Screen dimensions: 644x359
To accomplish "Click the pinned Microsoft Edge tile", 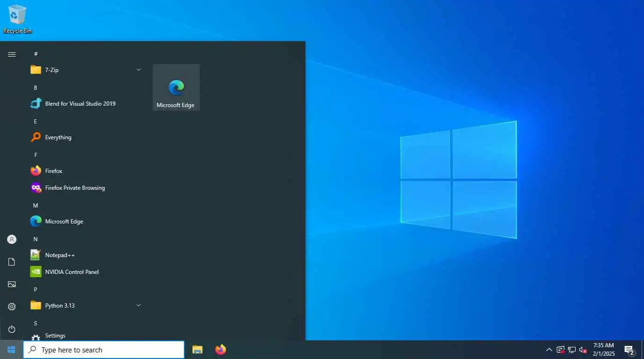I will pyautogui.click(x=176, y=87).
